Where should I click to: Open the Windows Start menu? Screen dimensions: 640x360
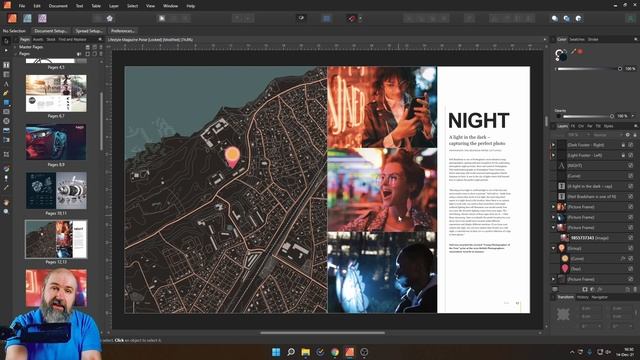coord(276,352)
